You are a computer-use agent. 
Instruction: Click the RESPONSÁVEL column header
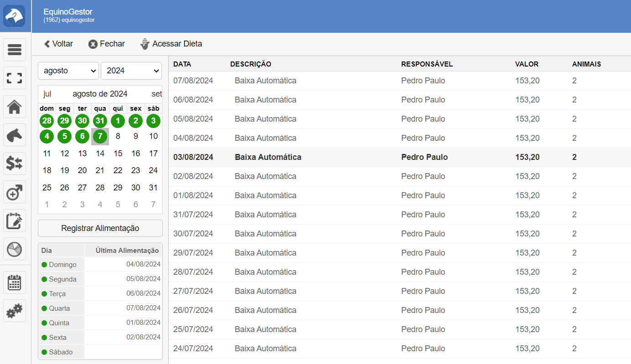[427, 64]
